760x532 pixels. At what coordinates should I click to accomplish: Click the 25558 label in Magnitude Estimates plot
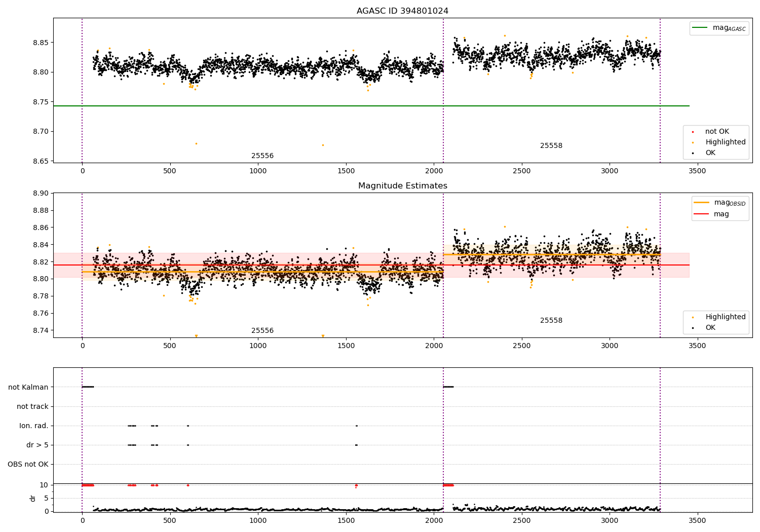click(x=551, y=321)
